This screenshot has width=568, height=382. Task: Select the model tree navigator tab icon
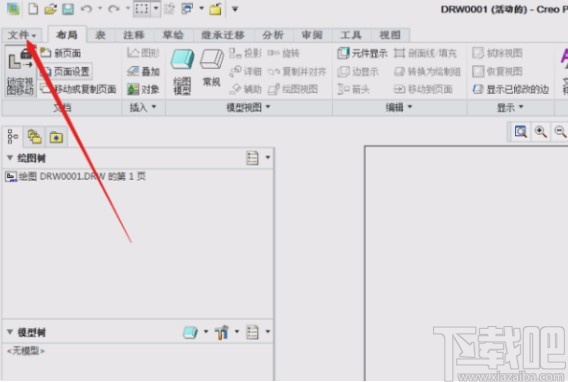[13, 137]
